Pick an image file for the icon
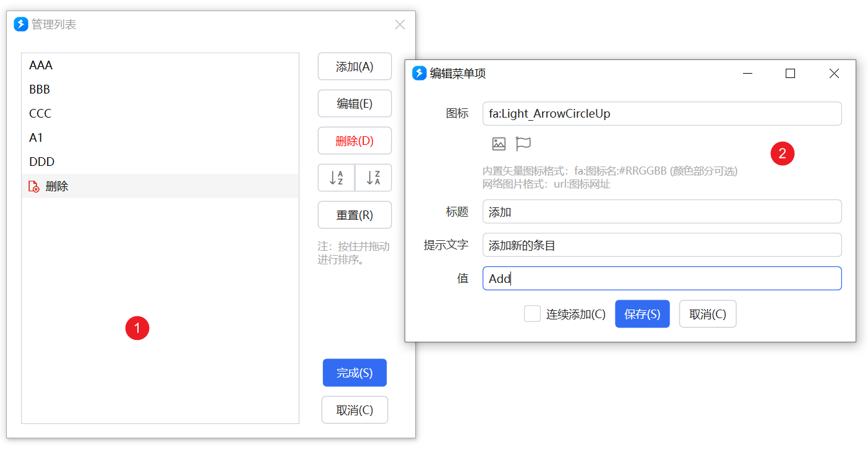Viewport: 868px width, 455px height. coord(499,144)
